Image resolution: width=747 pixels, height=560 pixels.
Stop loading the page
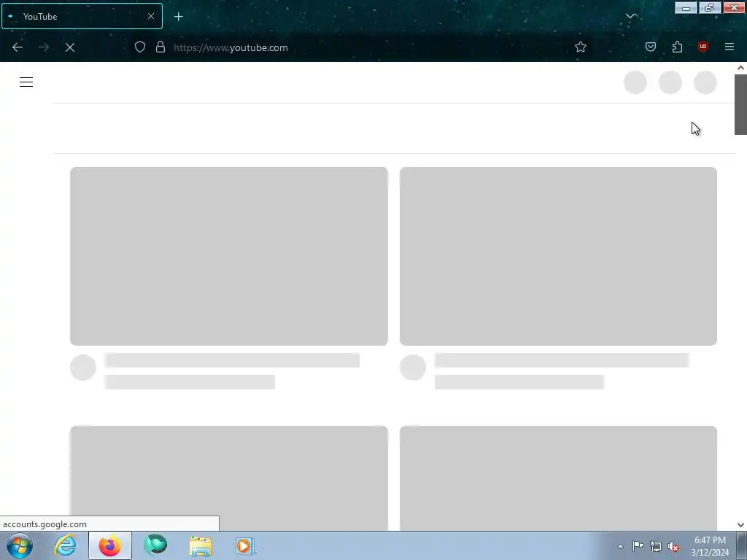[70, 47]
